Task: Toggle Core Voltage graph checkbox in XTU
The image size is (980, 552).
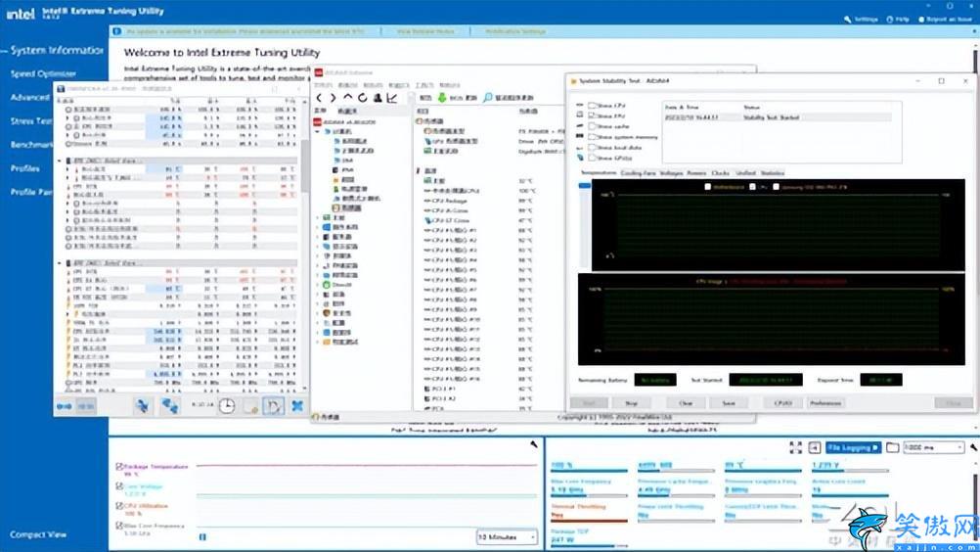Action: (x=119, y=485)
